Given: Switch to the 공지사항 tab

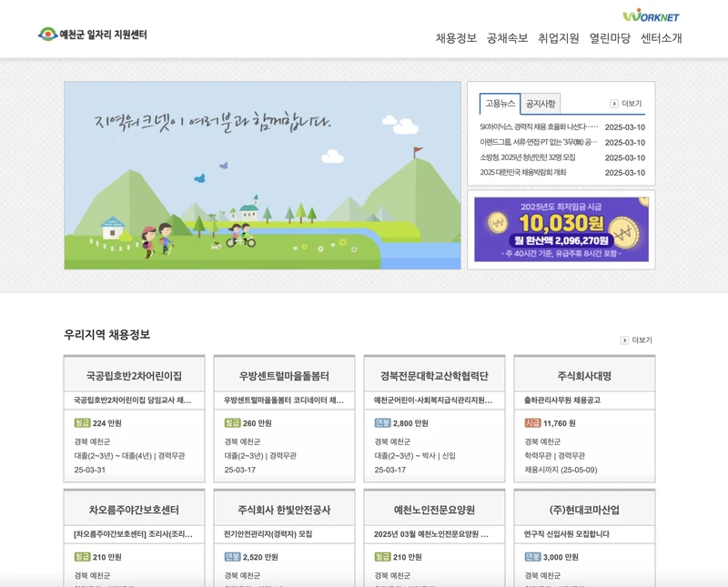Looking at the screenshot, I should click(x=542, y=103).
